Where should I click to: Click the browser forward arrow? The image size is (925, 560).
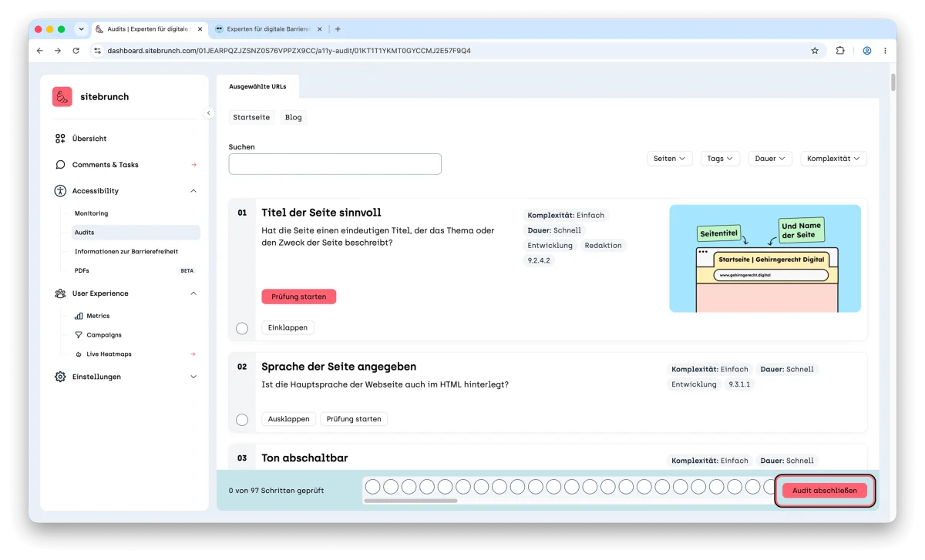58,51
